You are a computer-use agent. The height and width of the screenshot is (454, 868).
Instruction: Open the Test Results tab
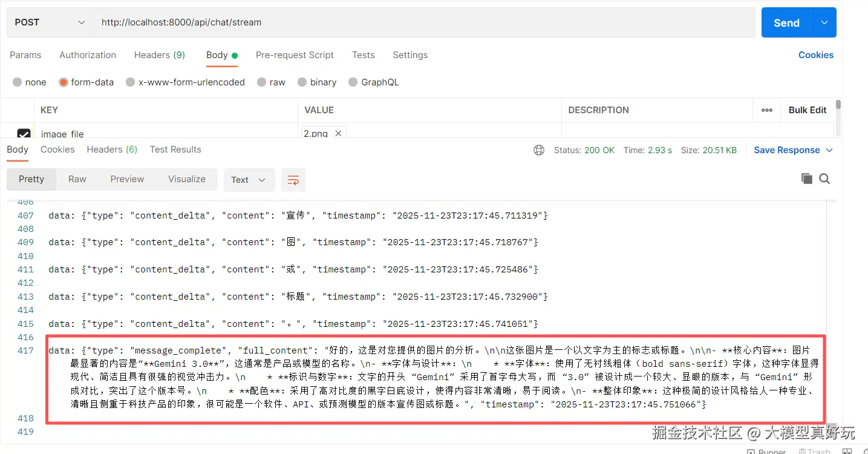coord(175,149)
